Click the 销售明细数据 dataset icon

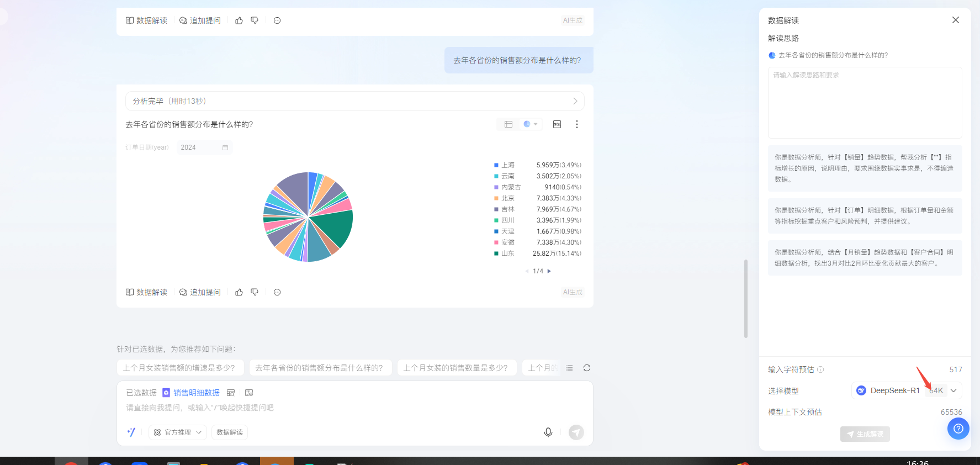(166, 393)
